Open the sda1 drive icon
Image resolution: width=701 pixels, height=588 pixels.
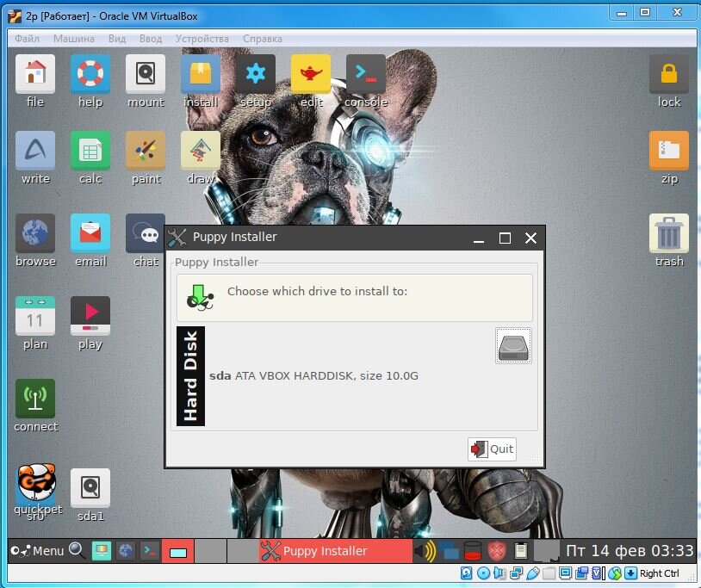[90, 488]
